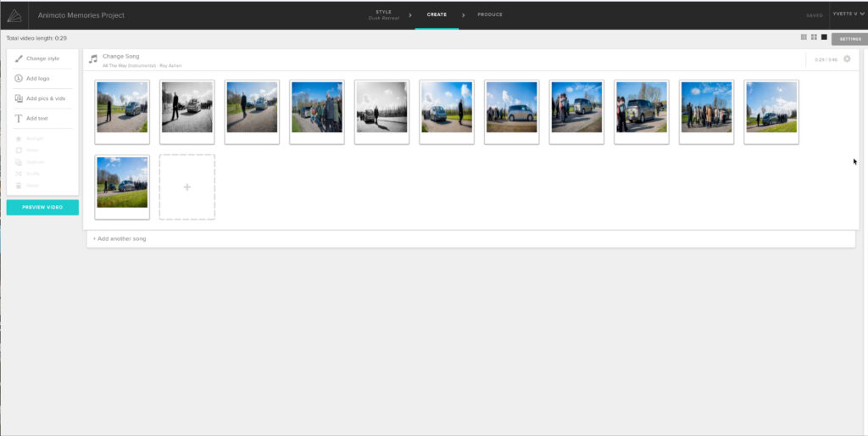Go to the Produce step tab
The height and width of the screenshot is (436, 868).
tap(490, 15)
